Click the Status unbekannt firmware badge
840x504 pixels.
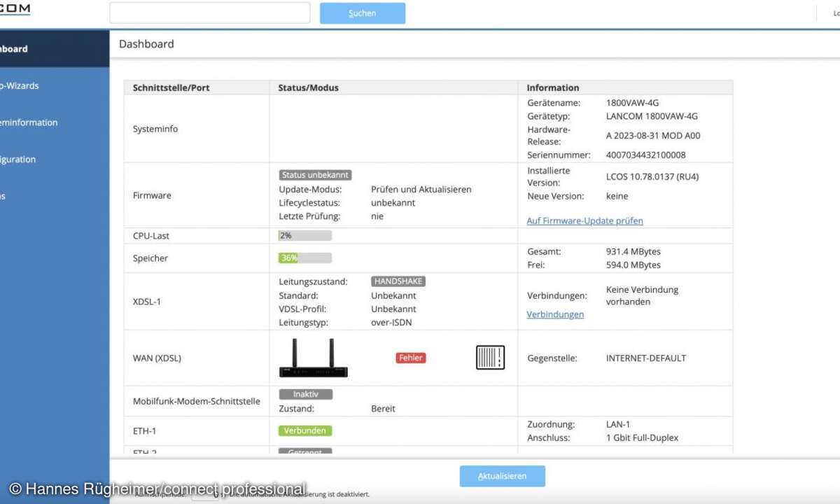click(x=315, y=175)
